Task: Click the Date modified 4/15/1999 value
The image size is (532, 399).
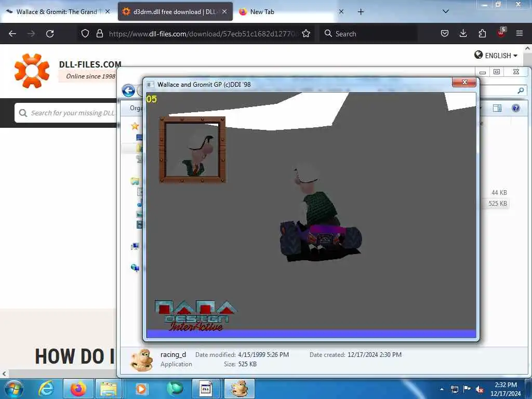Action: pyautogui.click(x=263, y=354)
